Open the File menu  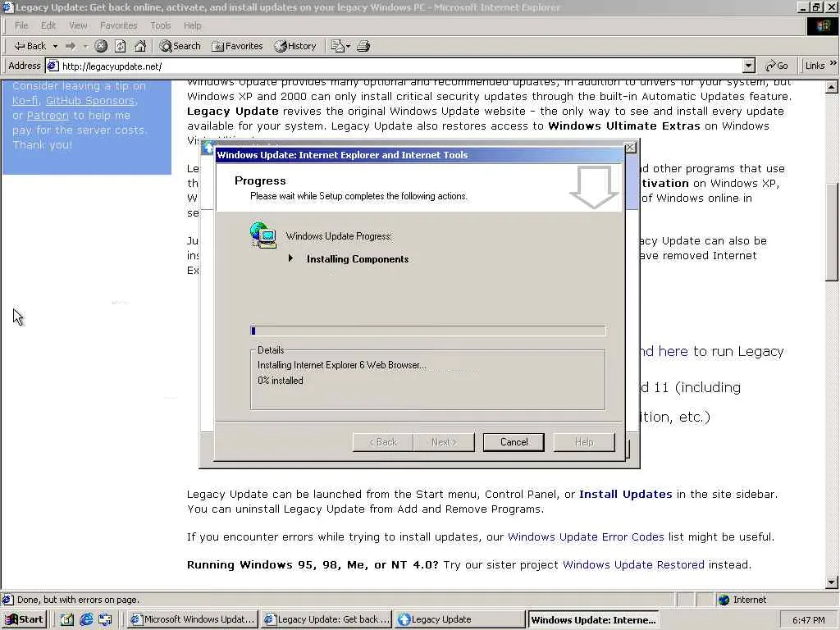[21, 25]
